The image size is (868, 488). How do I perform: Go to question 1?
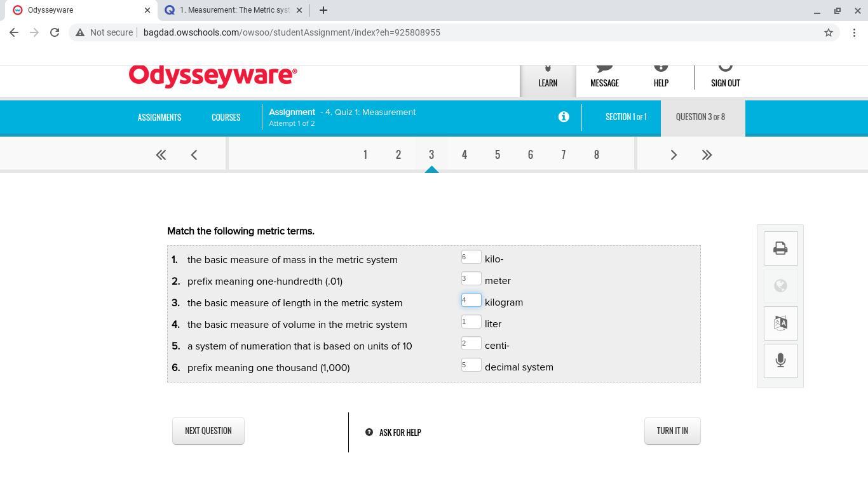tap(365, 154)
